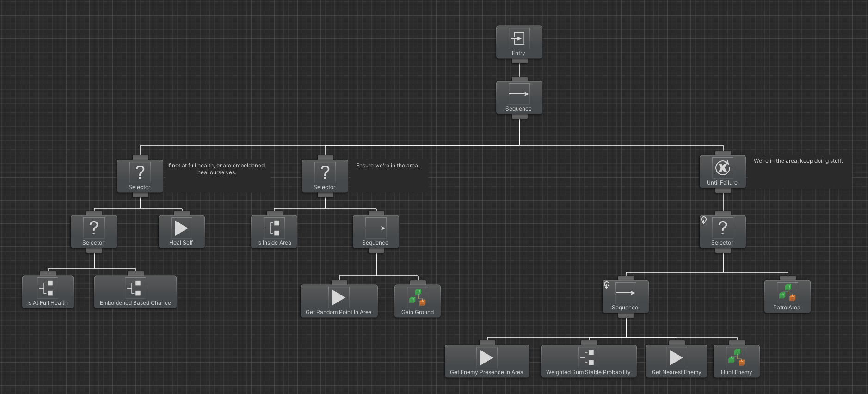Click the Is At Full Health condition node
The image size is (868, 394).
(x=48, y=292)
